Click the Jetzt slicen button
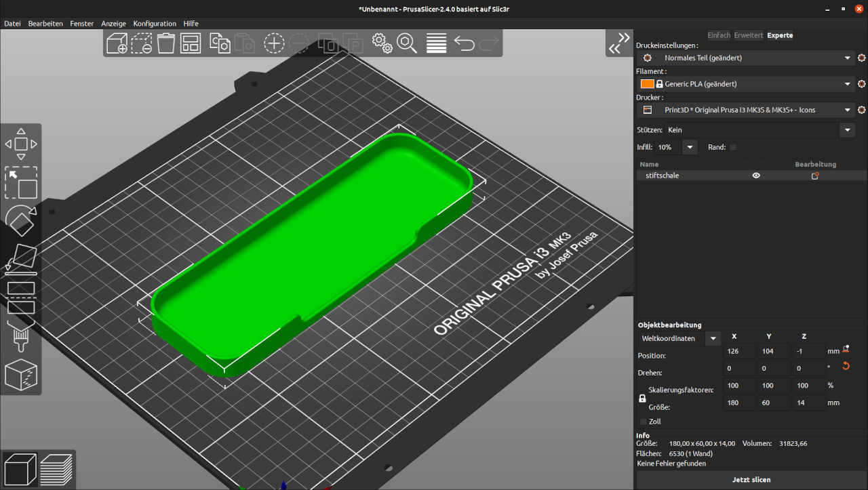 pyautogui.click(x=751, y=480)
